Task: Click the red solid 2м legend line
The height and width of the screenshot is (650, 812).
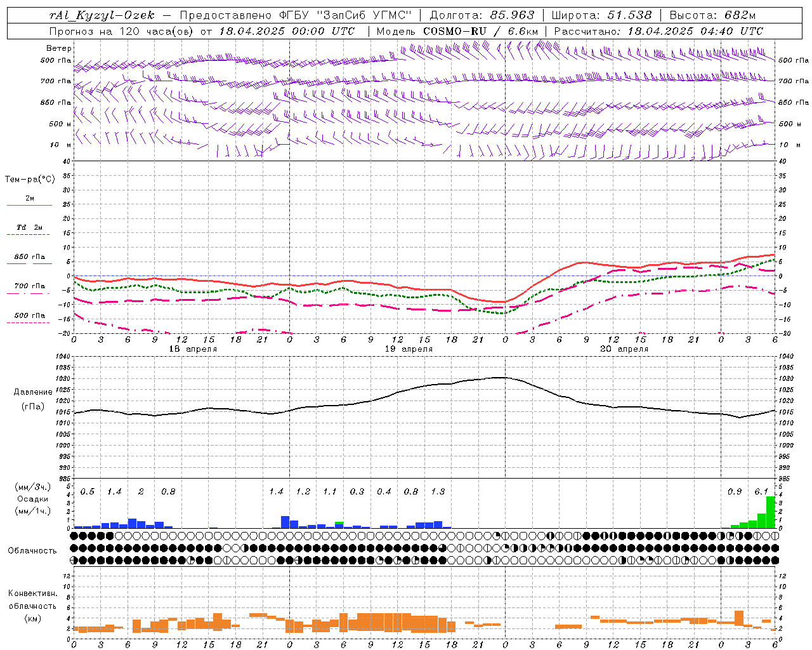Action: [x=29, y=205]
